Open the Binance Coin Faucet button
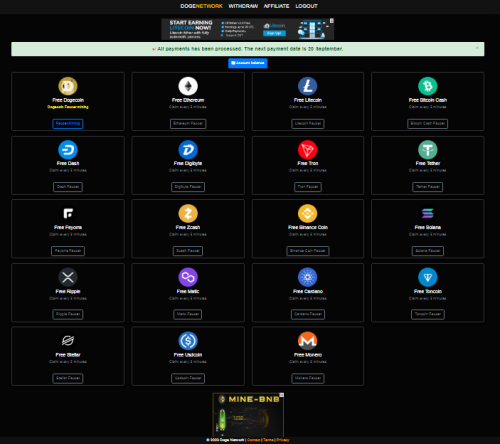Screen dimensions: 500x444 [308, 251]
